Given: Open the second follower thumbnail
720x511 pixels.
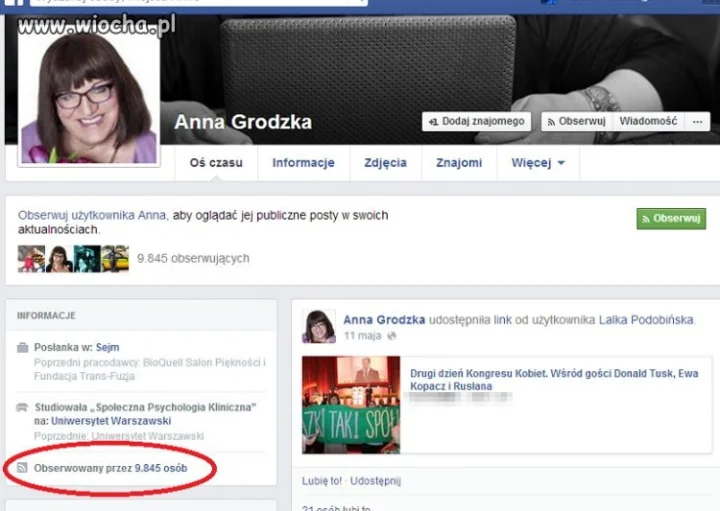Looking at the screenshot, I should (59, 258).
